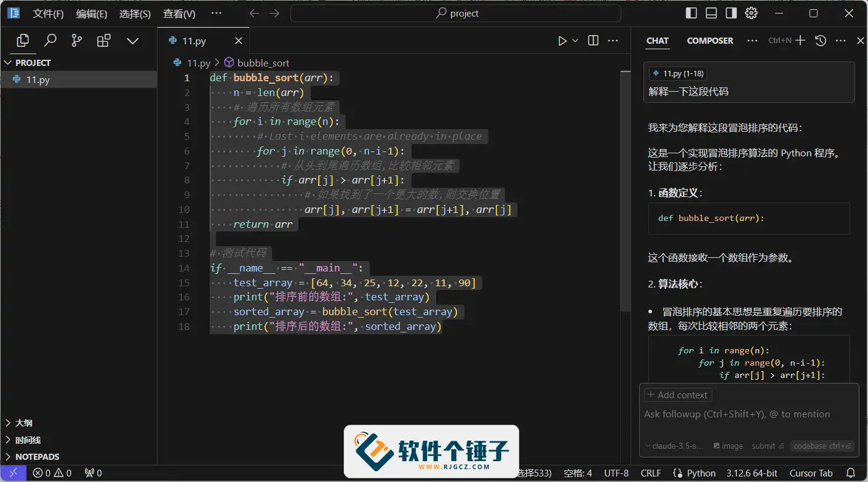The image size is (868, 482).
Task: Click the 11.py (1-18) context chip
Action: coord(678,73)
